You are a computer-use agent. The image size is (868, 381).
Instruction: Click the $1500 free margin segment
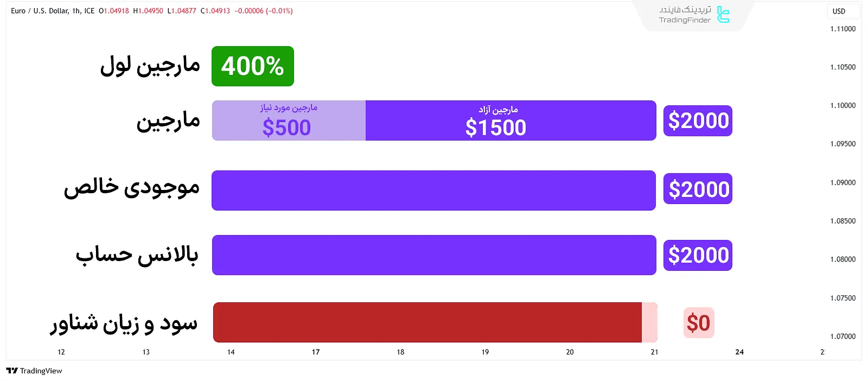pos(510,121)
